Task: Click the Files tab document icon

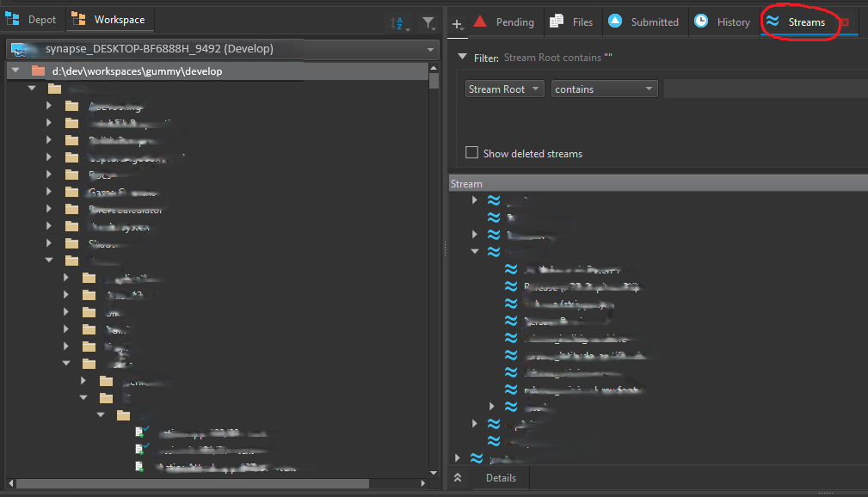Action: (x=557, y=21)
